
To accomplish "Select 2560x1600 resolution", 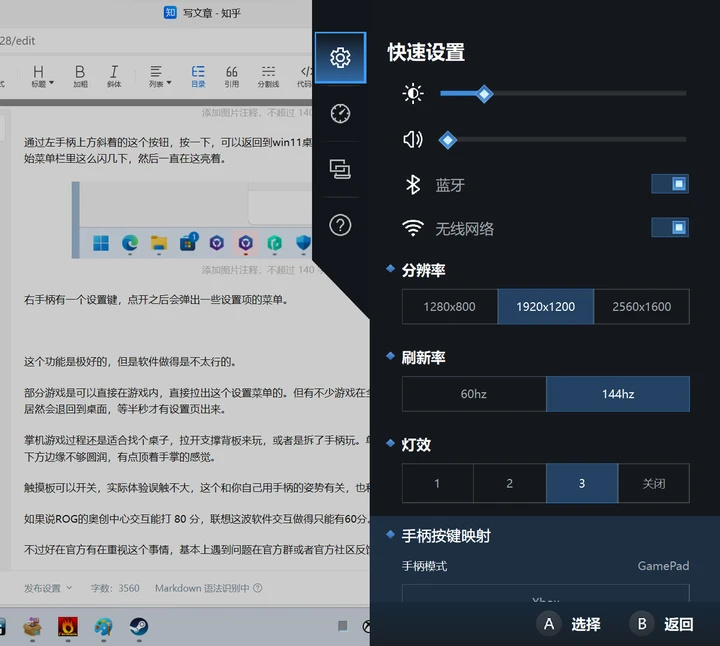I will [641, 307].
